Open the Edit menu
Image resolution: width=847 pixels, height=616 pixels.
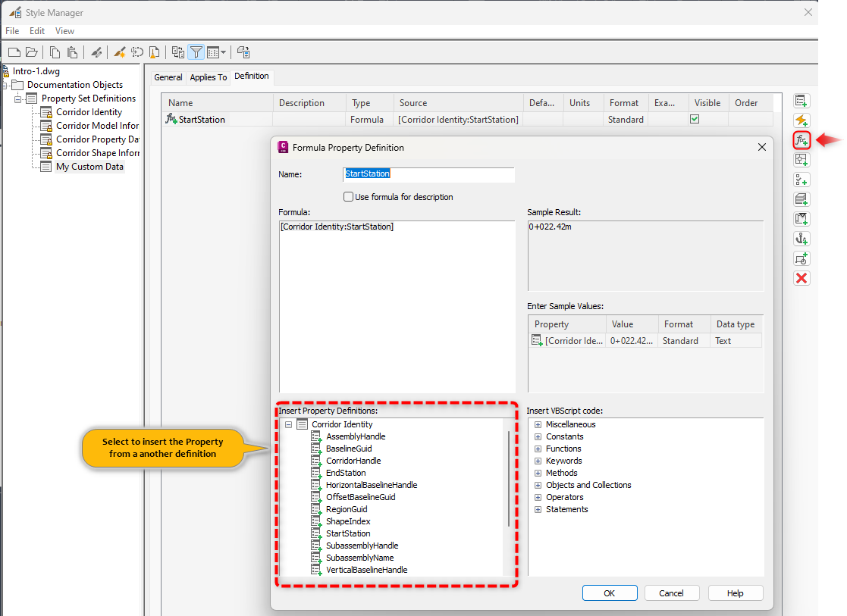point(36,31)
